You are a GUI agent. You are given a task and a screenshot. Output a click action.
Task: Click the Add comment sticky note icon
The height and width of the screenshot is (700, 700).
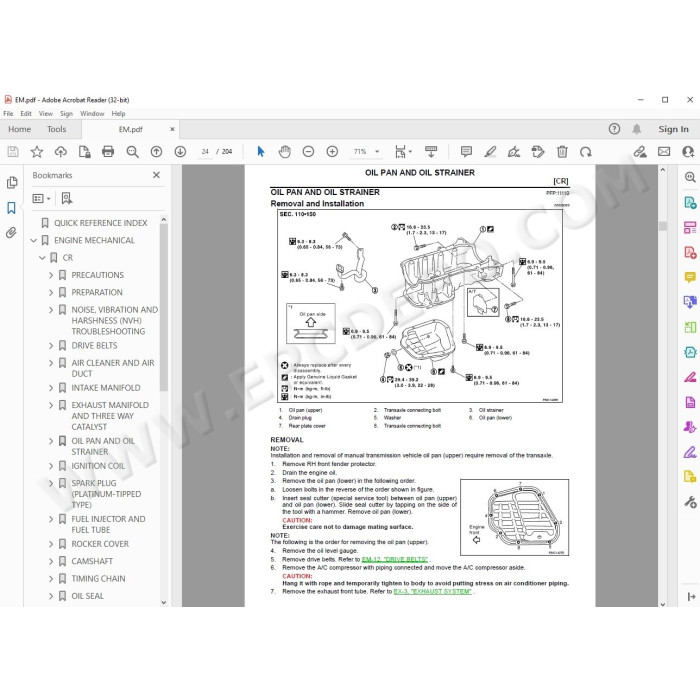466,152
